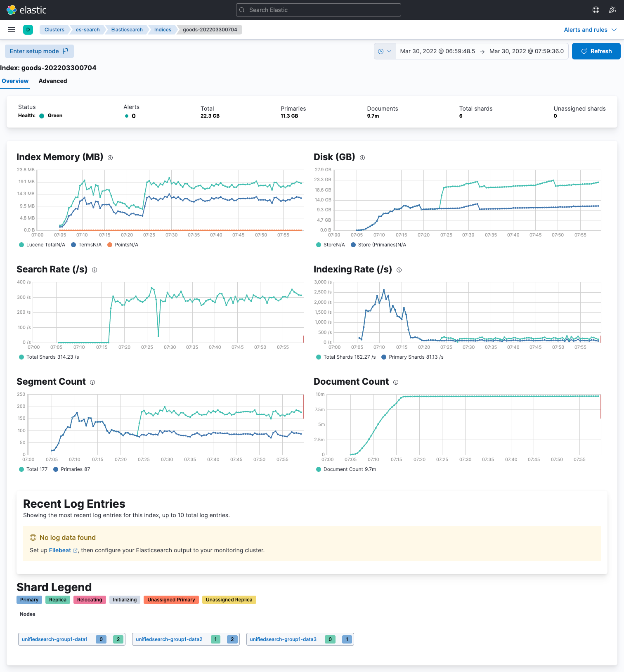This screenshot has height=672, width=624.
Task: Toggle Primary Shards series in indexing legend
Action: click(x=412, y=357)
